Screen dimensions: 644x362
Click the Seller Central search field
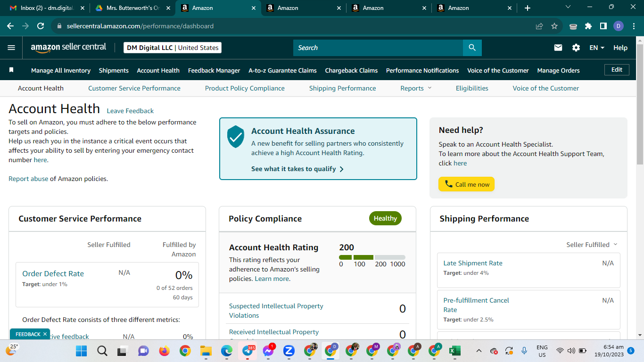(378, 48)
